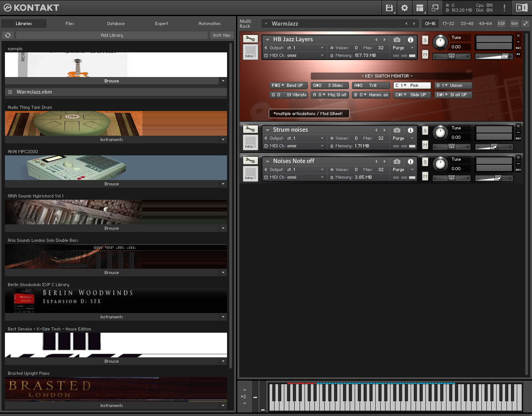Screen dimensions: 532x416
Task: Toggle the KSP script editor button
Action: pos(501,23)
